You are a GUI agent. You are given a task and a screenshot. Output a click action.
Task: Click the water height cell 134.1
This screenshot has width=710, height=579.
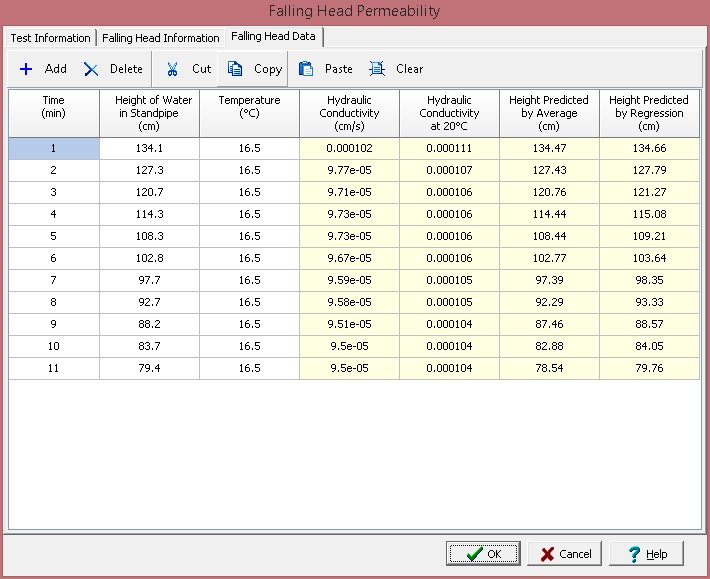coord(149,148)
